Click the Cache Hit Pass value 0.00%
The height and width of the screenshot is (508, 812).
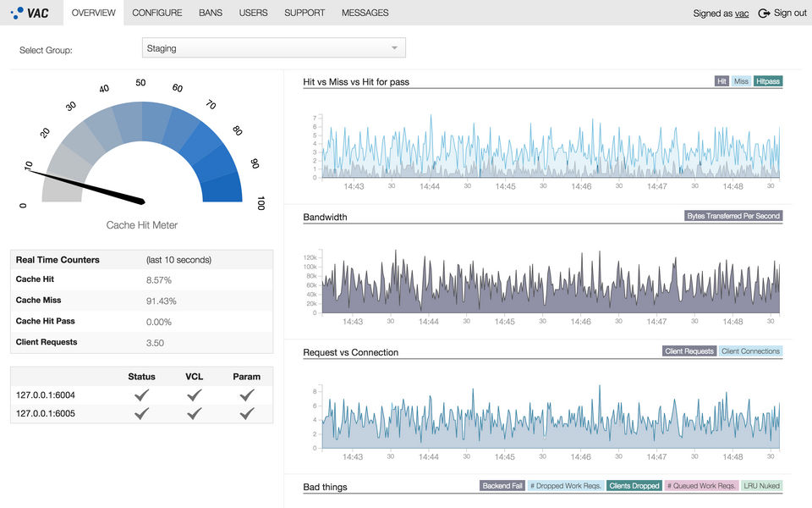[x=158, y=322]
